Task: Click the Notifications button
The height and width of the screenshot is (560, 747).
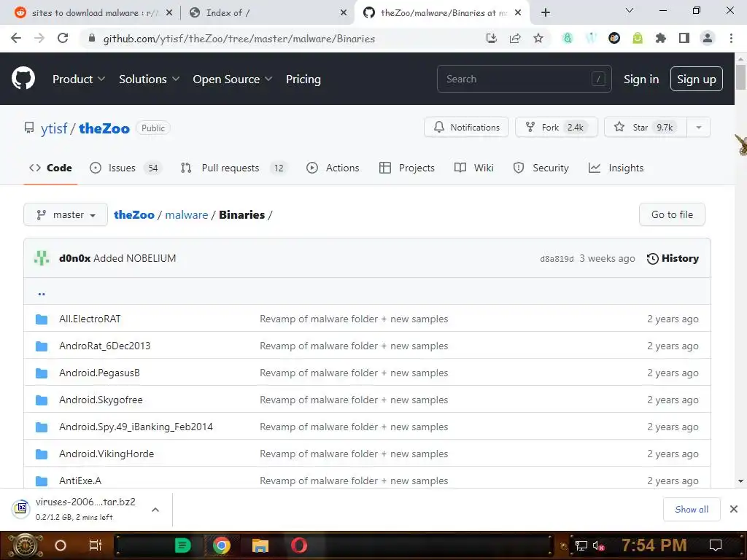Action: pos(466,127)
